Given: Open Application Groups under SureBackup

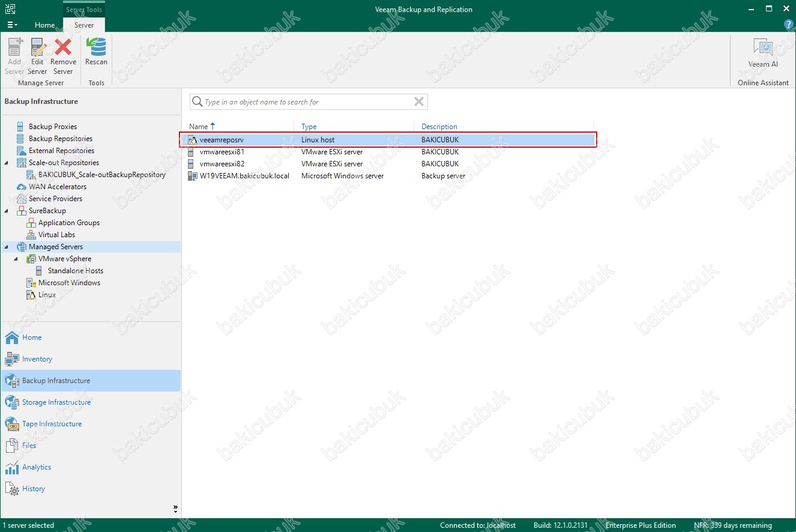Looking at the screenshot, I should pyautogui.click(x=69, y=223).
